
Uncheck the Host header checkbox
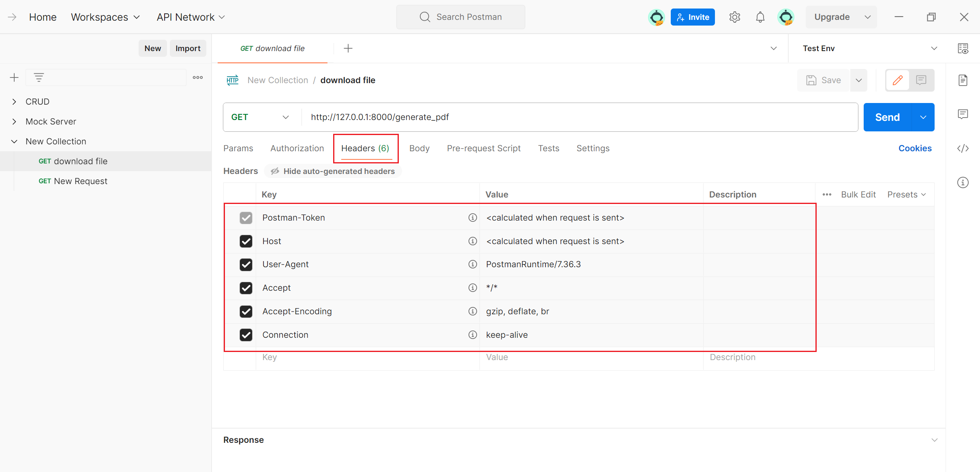(x=246, y=241)
